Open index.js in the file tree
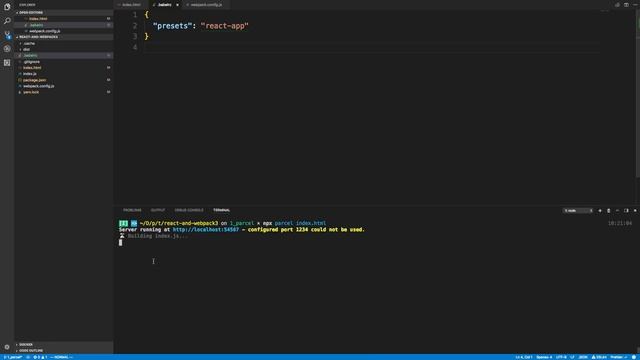The image size is (640, 360). (64, 74)
